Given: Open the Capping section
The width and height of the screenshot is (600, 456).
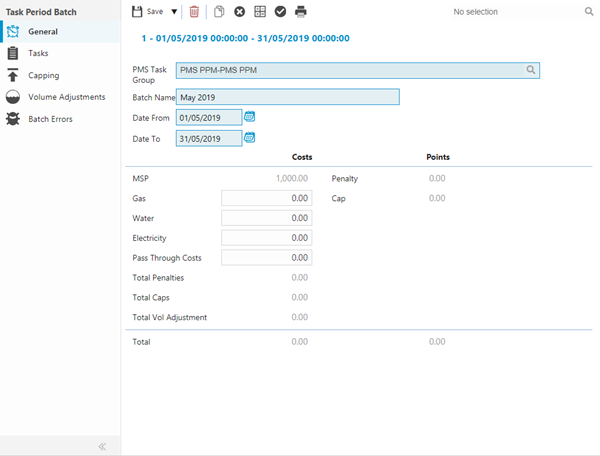Looking at the screenshot, I should (x=43, y=75).
